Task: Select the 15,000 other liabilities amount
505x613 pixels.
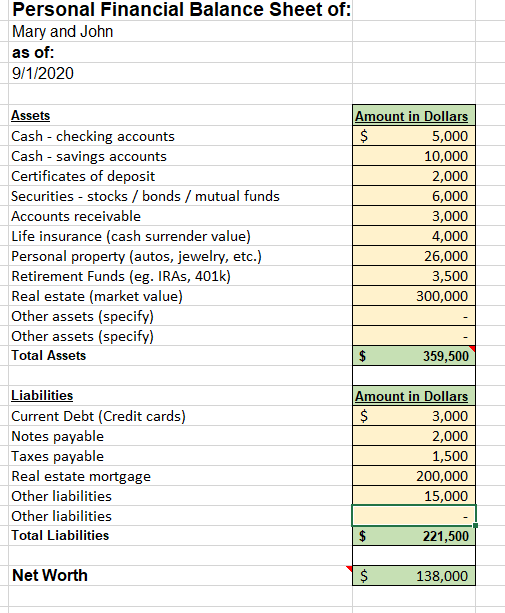Action: coord(414,496)
